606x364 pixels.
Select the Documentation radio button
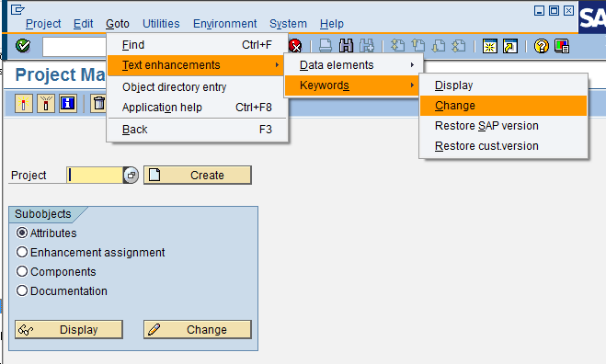point(22,290)
